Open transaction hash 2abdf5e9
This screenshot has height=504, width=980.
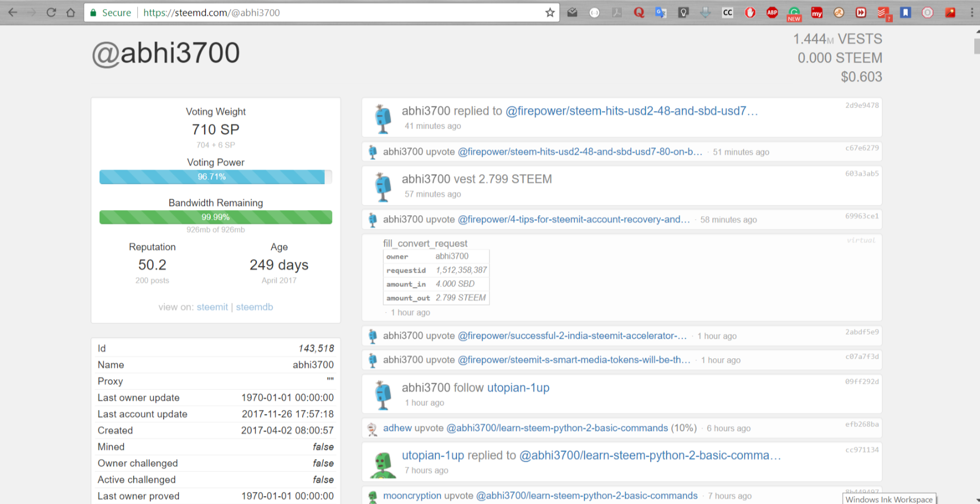(862, 332)
